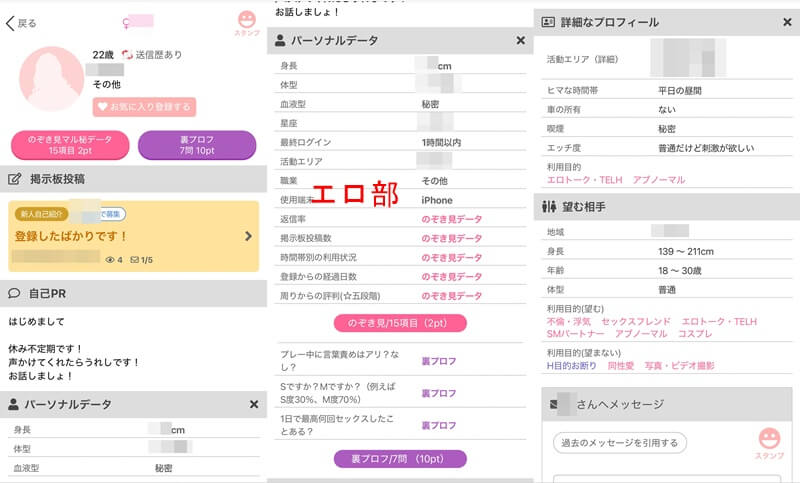
Task: Select アブノーマル tag directly under 利用目的
Action: pos(659,180)
